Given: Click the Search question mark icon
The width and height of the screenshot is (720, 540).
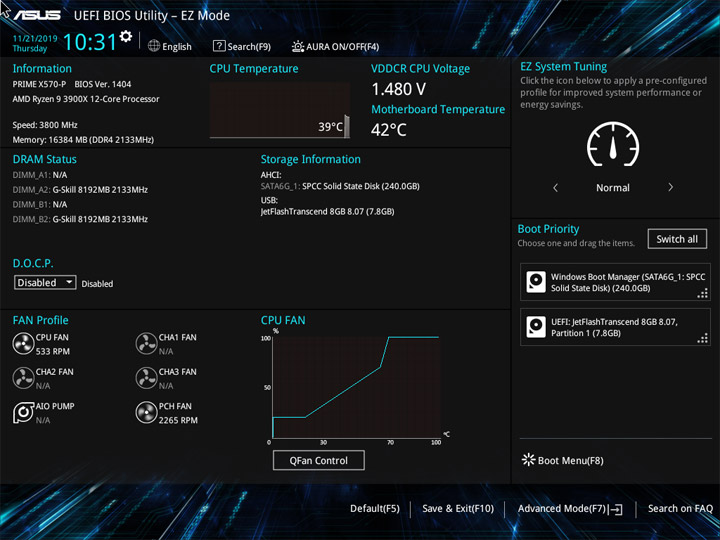Looking at the screenshot, I should coord(219,46).
